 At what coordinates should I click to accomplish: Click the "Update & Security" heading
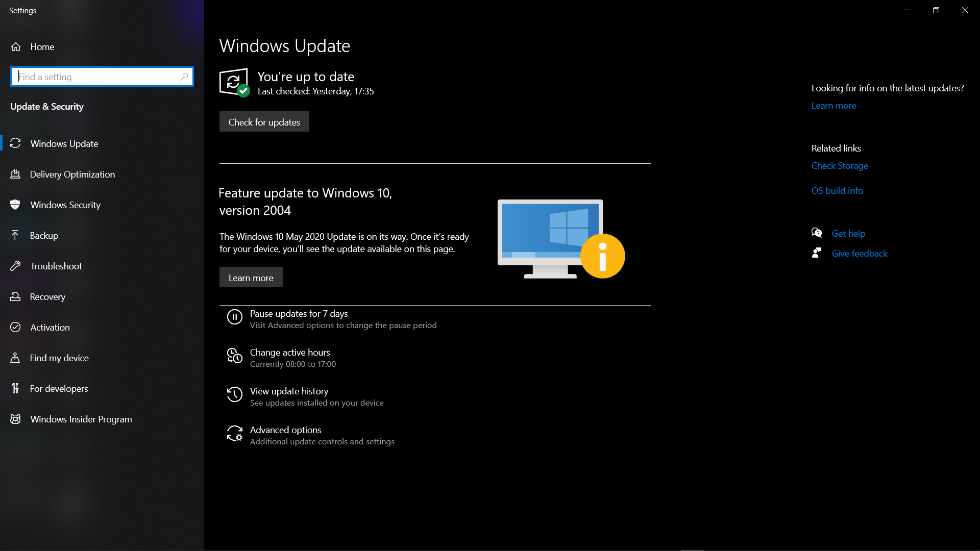point(47,107)
